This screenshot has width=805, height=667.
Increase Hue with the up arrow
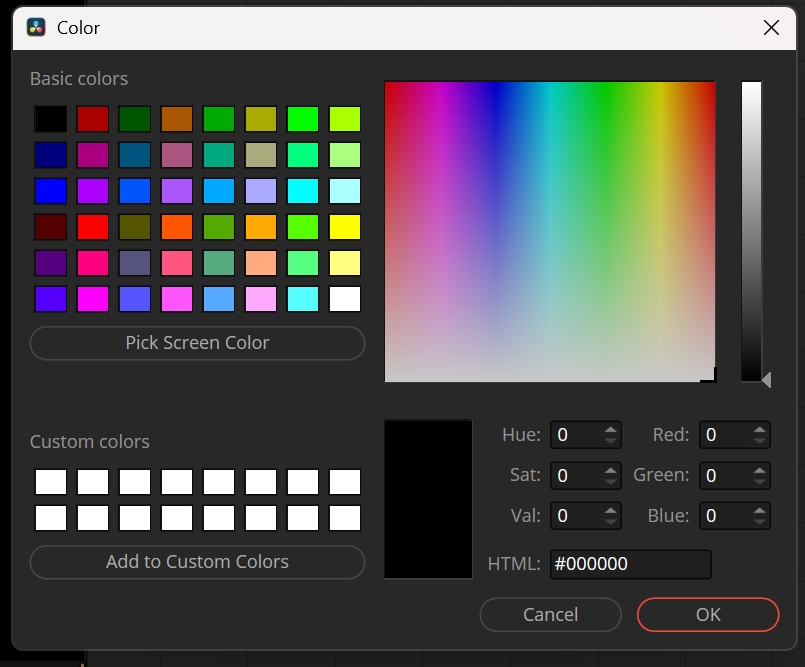[x=610, y=429]
